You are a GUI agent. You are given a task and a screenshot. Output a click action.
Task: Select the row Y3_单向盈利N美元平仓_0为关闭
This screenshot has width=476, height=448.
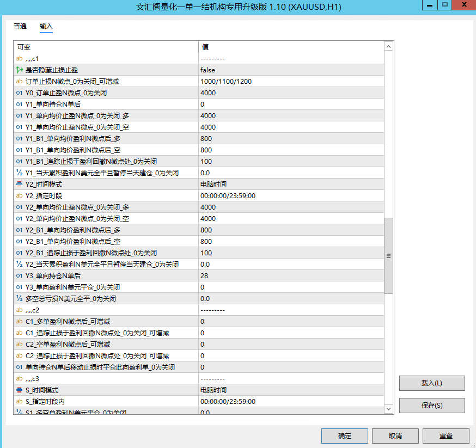199,287
